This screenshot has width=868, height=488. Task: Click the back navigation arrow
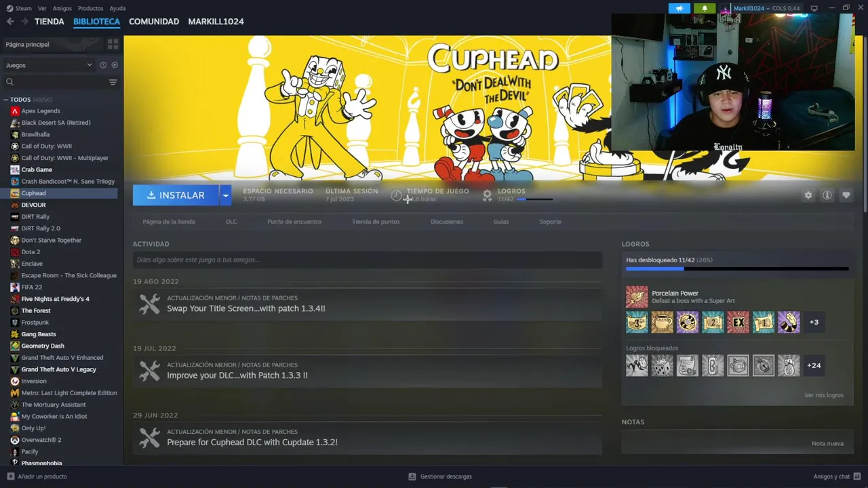click(10, 22)
